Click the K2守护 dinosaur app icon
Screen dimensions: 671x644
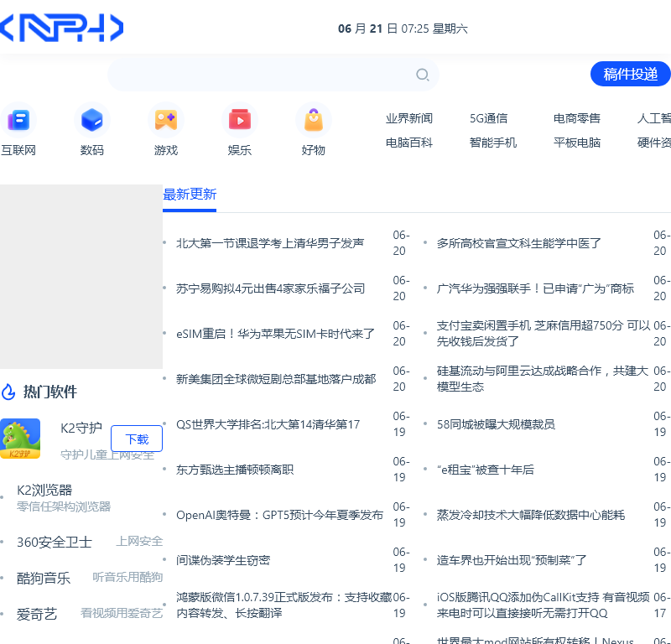(20, 439)
